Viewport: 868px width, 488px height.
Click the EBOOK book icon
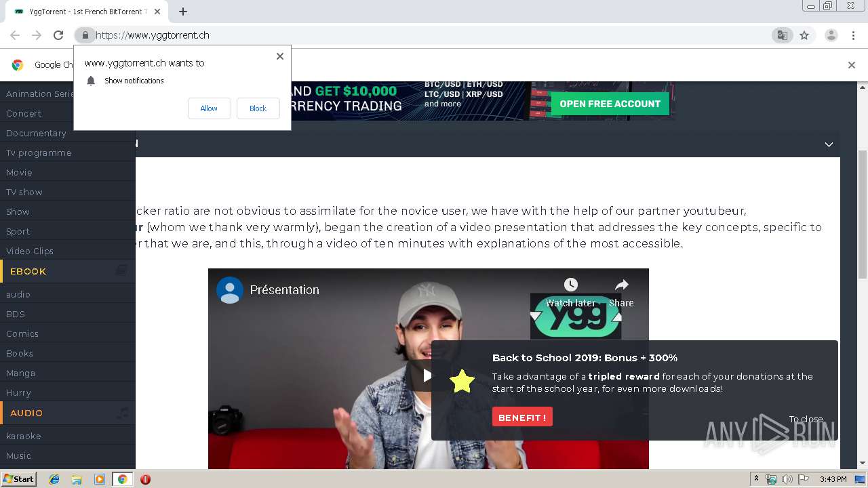121,271
